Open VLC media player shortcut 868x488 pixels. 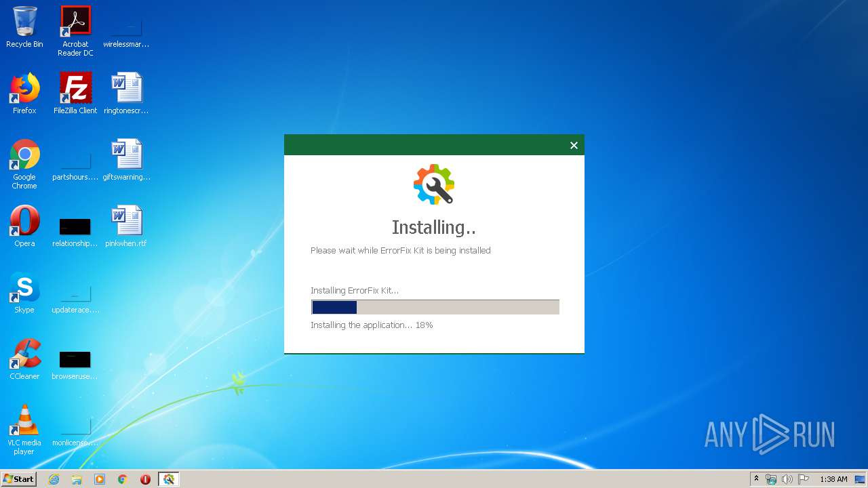[x=24, y=430]
